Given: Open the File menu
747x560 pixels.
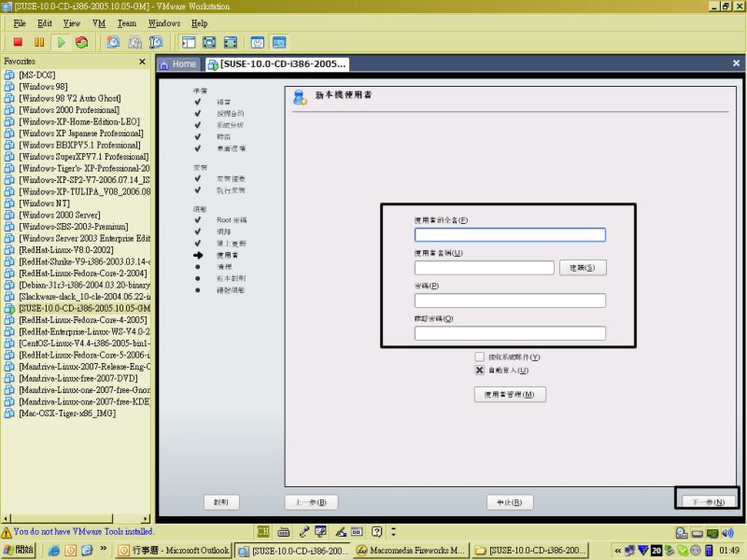Looking at the screenshot, I should point(20,23).
